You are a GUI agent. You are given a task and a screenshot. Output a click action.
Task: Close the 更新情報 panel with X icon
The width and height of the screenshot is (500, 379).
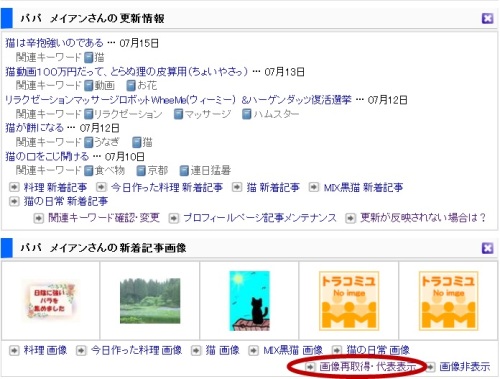pyautogui.click(x=487, y=18)
